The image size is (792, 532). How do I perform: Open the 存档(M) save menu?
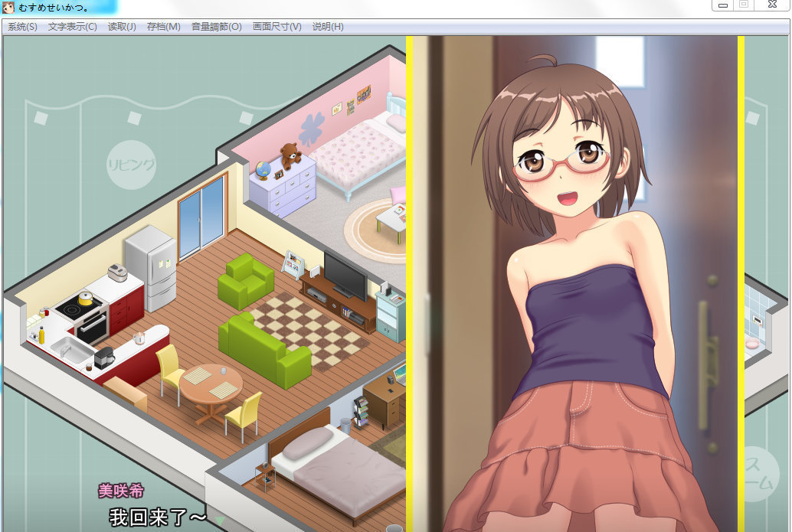click(x=163, y=27)
